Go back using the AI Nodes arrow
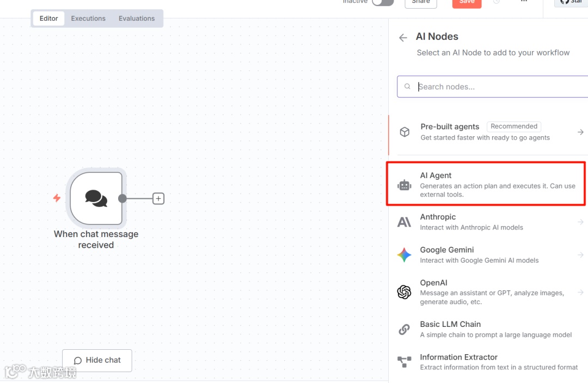588x383 pixels. click(x=403, y=38)
